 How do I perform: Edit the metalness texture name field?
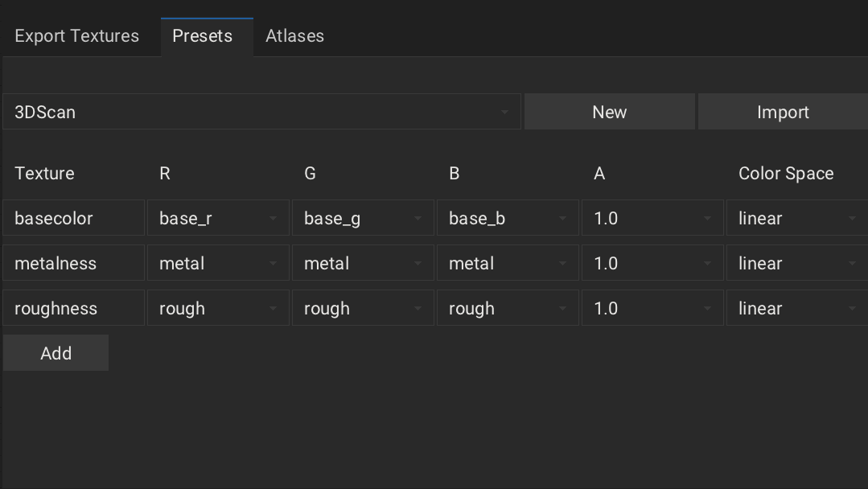coord(73,264)
